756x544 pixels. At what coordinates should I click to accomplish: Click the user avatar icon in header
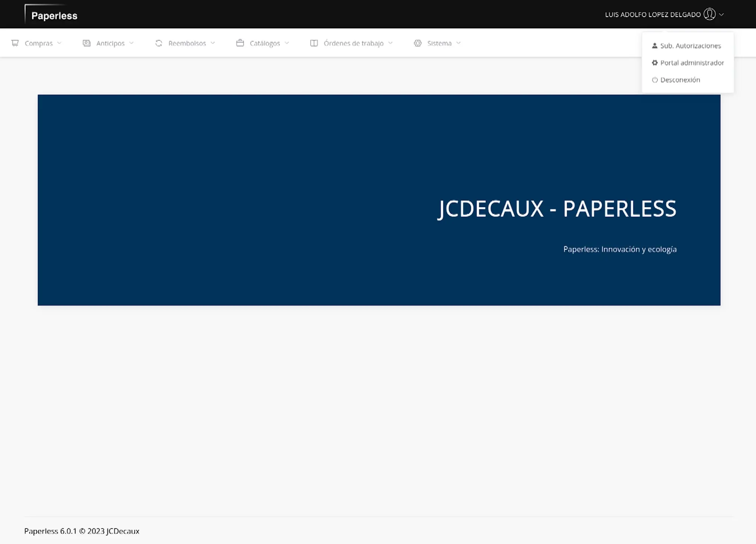pyautogui.click(x=710, y=14)
